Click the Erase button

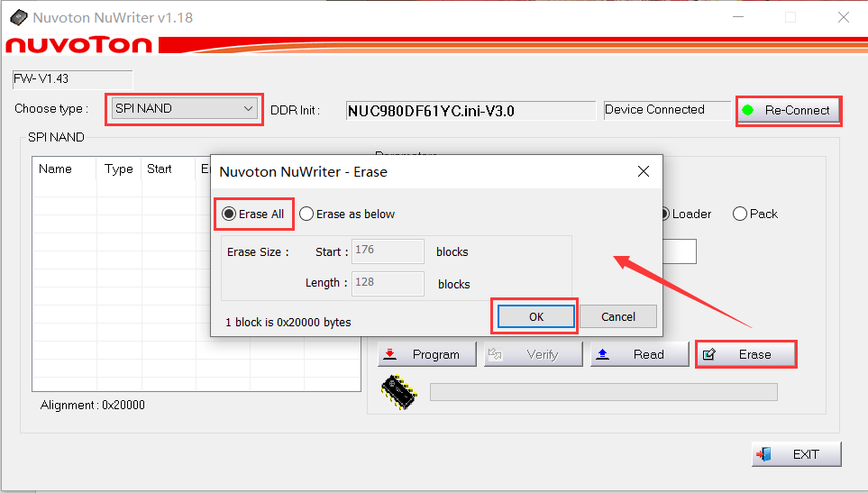pyautogui.click(x=745, y=354)
